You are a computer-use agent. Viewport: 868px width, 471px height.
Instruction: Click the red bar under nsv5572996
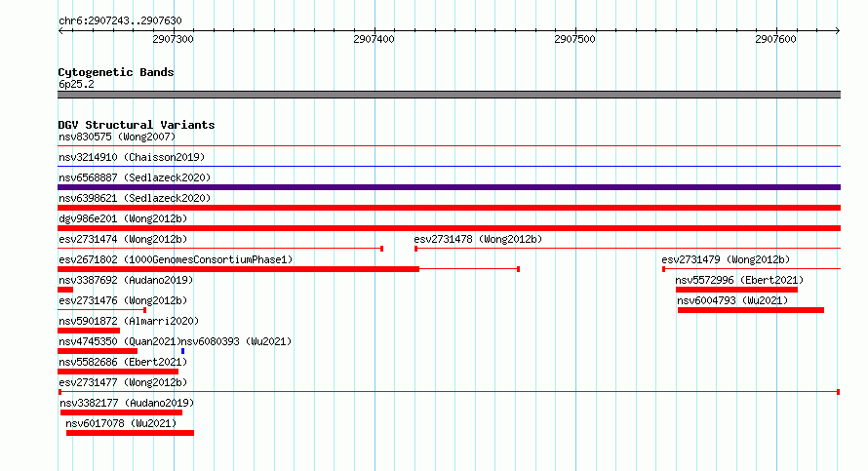[x=736, y=290]
